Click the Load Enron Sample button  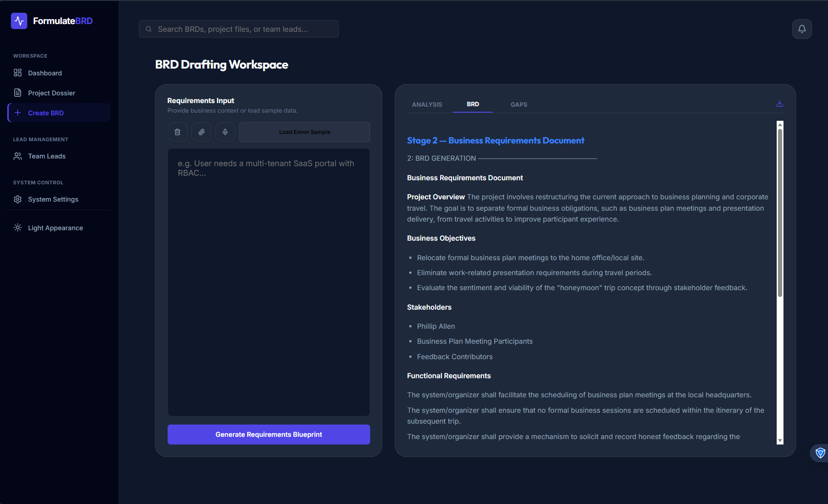pyautogui.click(x=304, y=132)
